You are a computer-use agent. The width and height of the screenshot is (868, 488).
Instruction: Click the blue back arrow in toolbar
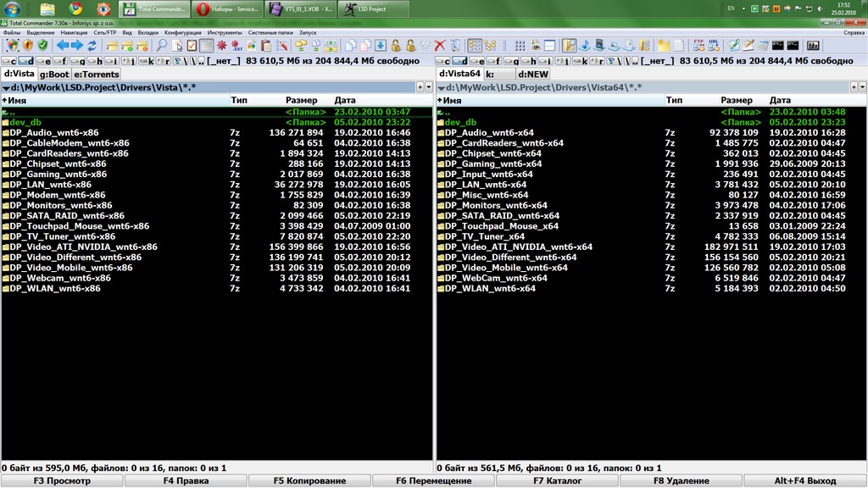tap(62, 46)
